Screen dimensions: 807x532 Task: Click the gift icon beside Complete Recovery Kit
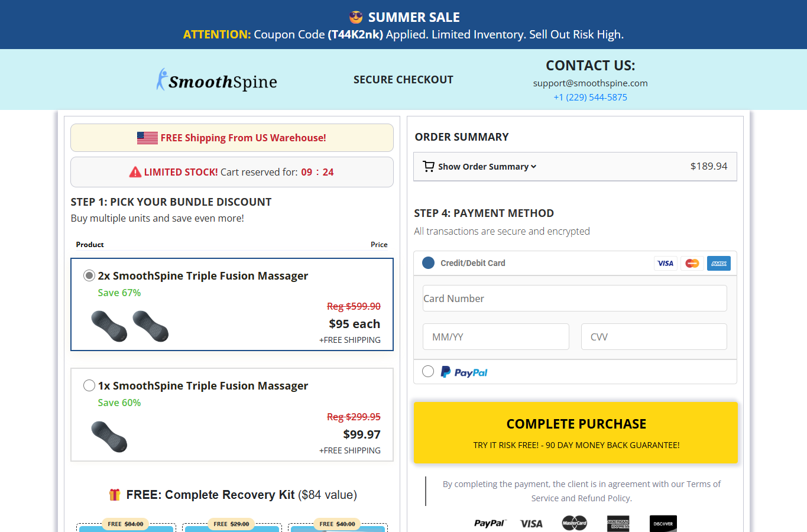click(x=115, y=495)
